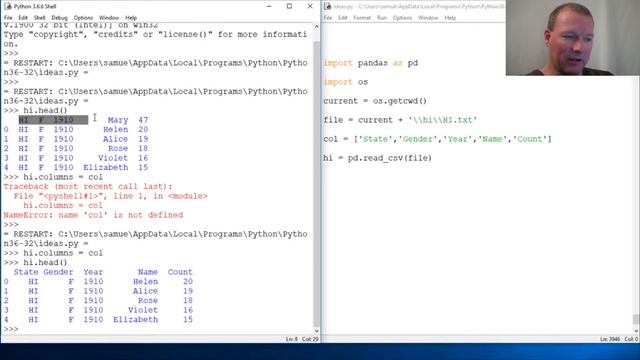Screen dimensions: 640x360
Task: Click 'Gender' column header in output
Action: [59, 272]
